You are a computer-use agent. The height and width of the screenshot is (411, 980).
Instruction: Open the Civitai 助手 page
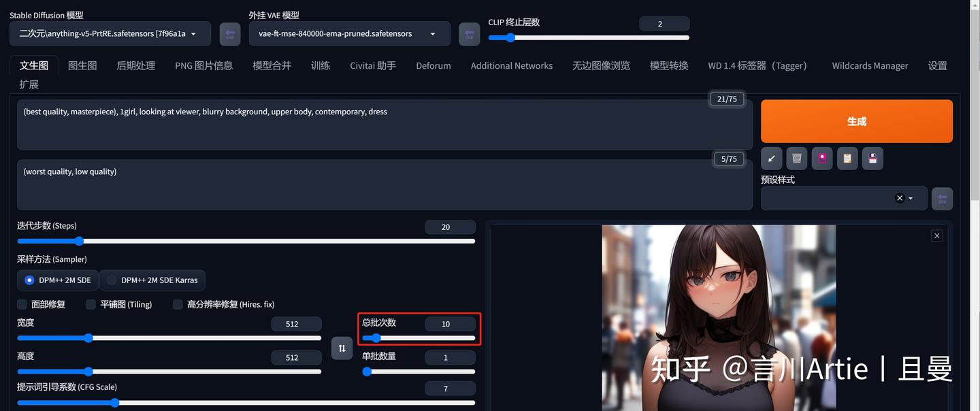pos(372,65)
